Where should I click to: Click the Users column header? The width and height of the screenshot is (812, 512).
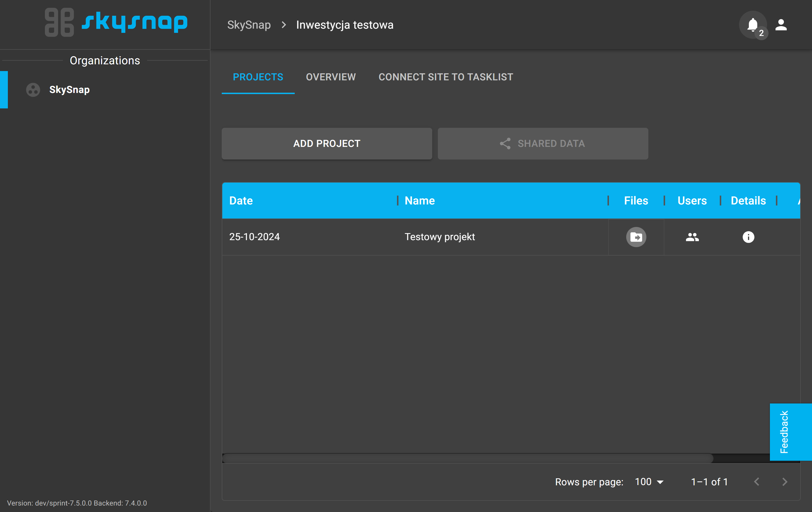point(692,201)
